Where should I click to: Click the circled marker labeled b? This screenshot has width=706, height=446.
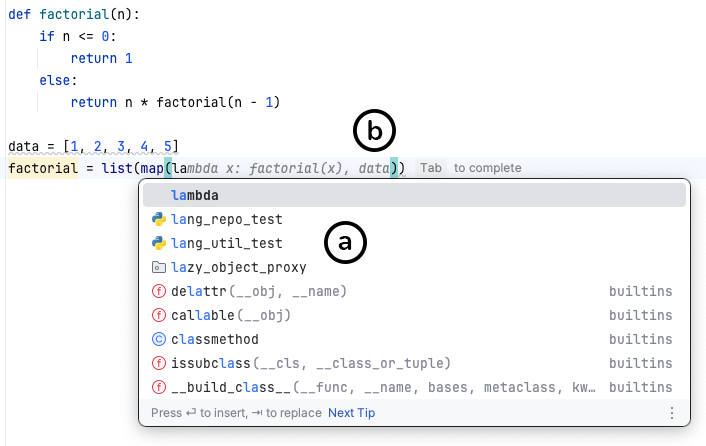click(375, 131)
